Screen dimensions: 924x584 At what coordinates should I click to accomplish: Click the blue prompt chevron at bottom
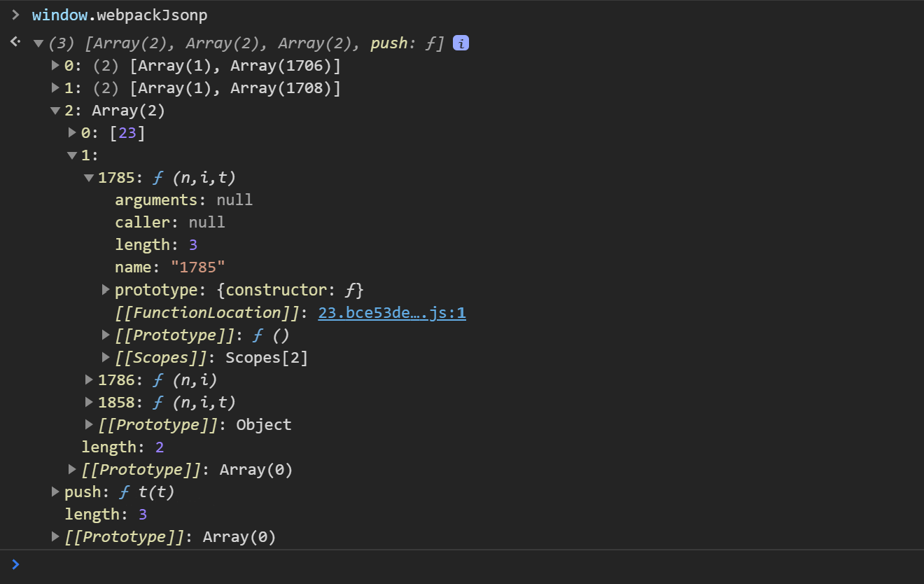click(15, 564)
